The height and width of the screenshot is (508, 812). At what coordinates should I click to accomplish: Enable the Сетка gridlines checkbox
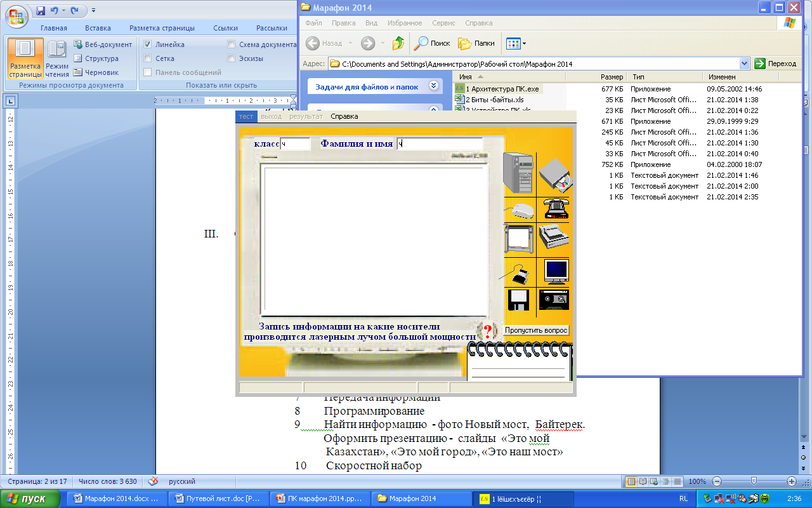tap(147, 58)
